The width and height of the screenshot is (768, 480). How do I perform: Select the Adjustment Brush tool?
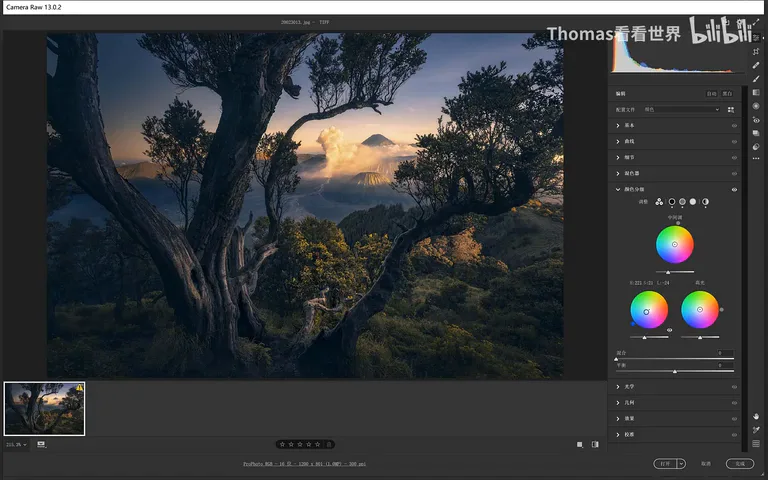[x=756, y=79]
